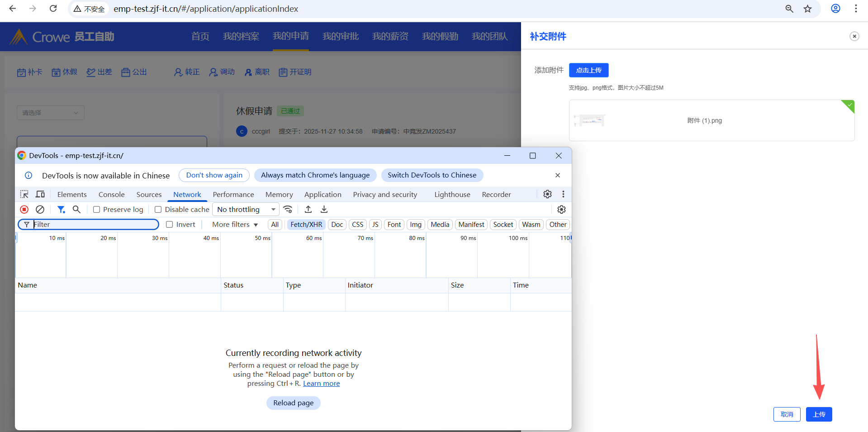This screenshot has width=868, height=432.
Task: Open DevTools settings gear
Action: click(547, 194)
